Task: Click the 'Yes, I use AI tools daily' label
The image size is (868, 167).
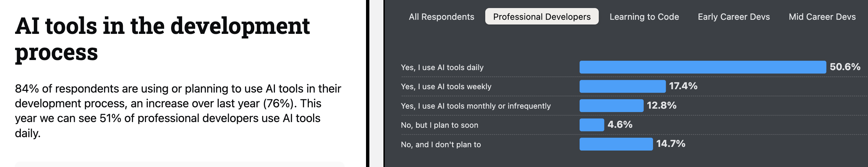Action: (x=442, y=67)
